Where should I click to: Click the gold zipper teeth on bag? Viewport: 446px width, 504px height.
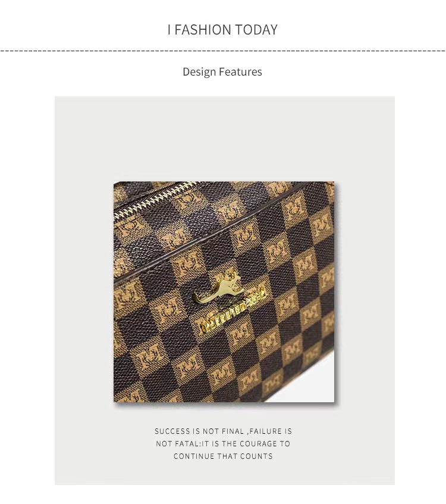[152, 199]
